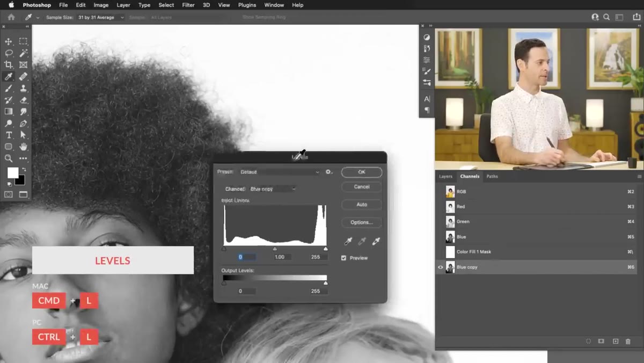The width and height of the screenshot is (644, 363).
Task: Select the Gradient tool
Action: click(x=9, y=112)
